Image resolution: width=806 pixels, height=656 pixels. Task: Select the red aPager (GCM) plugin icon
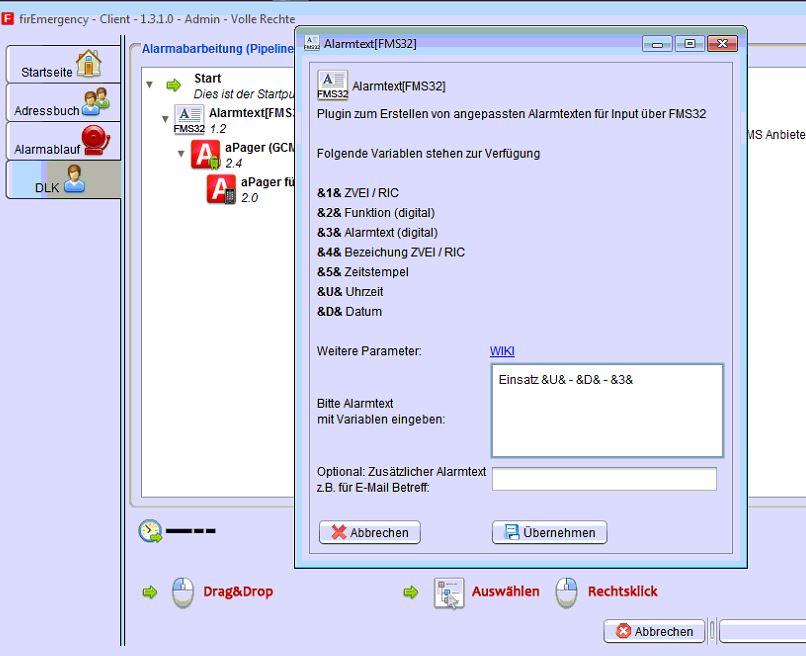click(206, 155)
